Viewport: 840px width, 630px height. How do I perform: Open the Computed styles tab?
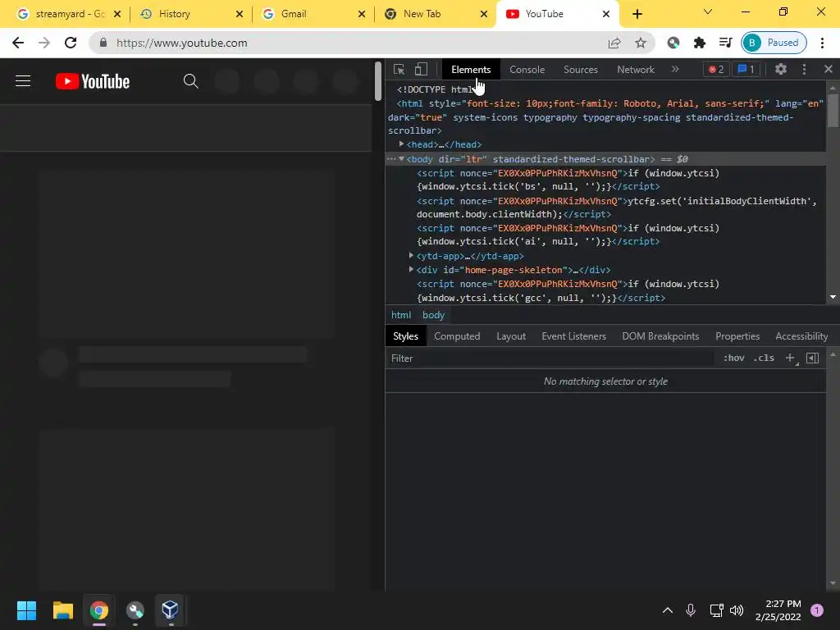pyautogui.click(x=457, y=336)
